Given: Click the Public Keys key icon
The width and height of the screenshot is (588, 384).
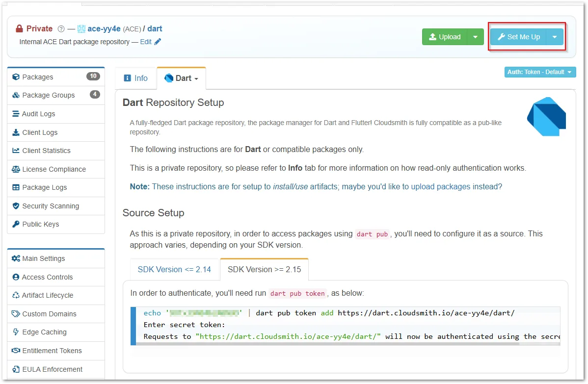Looking at the screenshot, I should point(16,224).
